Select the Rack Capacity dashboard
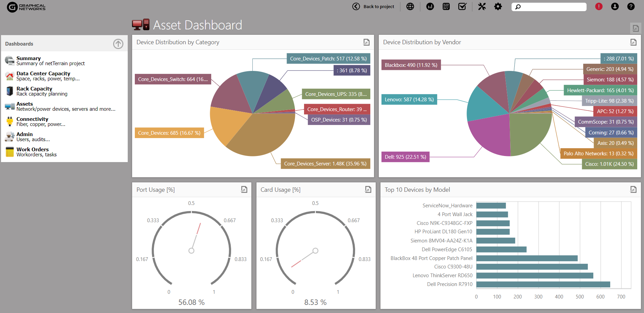 34,89
